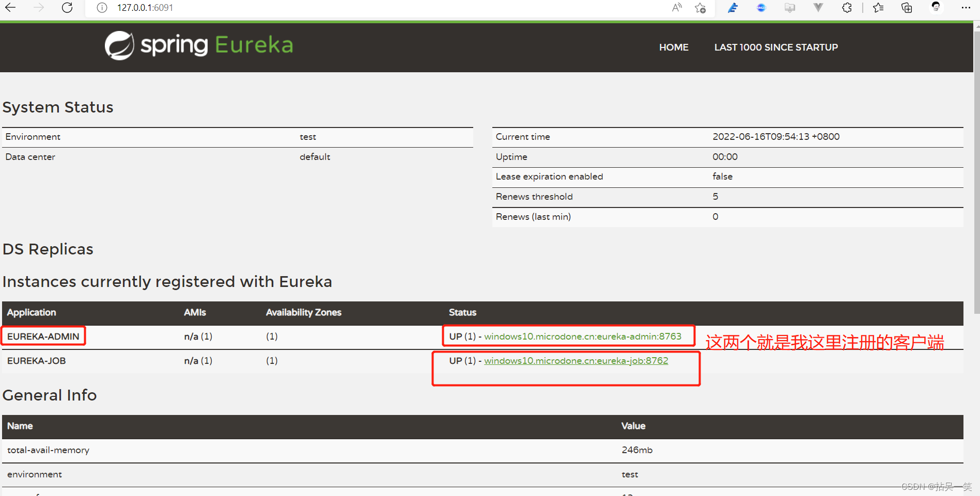Open the Collections icon
Image resolution: width=980 pixels, height=496 pixels.
pyautogui.click(x=907, y=8)
